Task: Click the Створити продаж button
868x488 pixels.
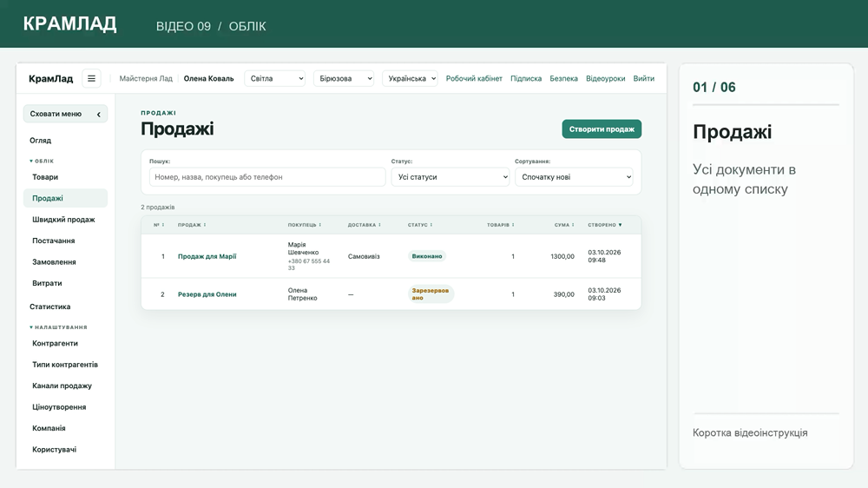Action: click(602, 129)
